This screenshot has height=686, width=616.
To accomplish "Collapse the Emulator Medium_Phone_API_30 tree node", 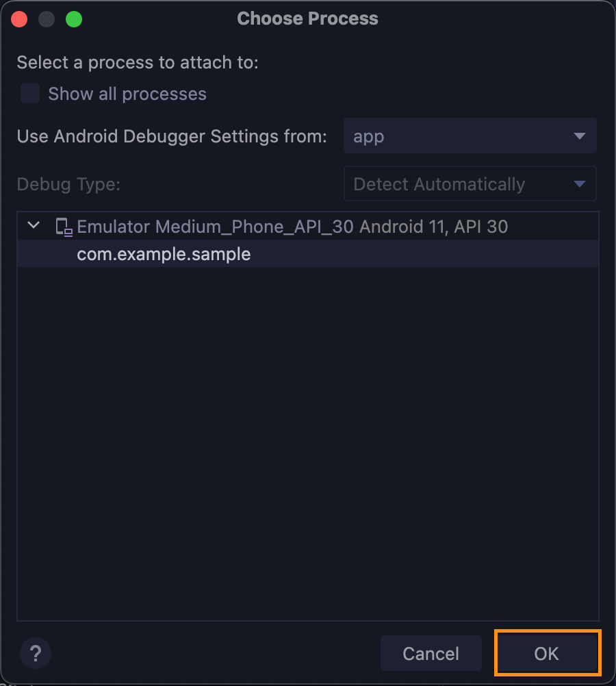I will 33,226.
